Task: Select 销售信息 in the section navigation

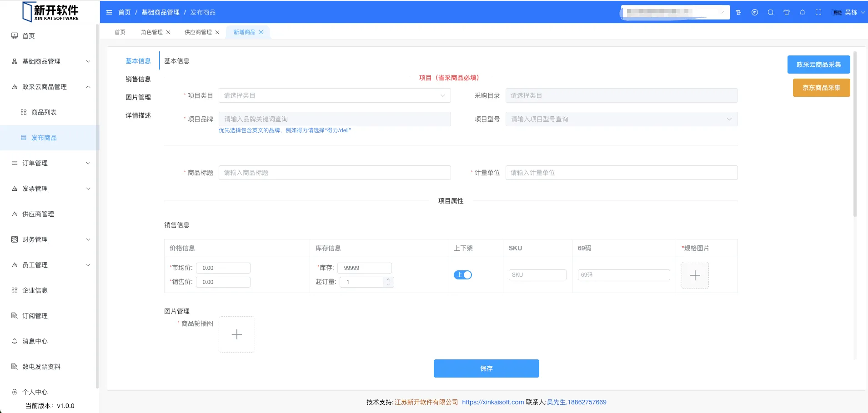Action: click(x=138, y=79)
